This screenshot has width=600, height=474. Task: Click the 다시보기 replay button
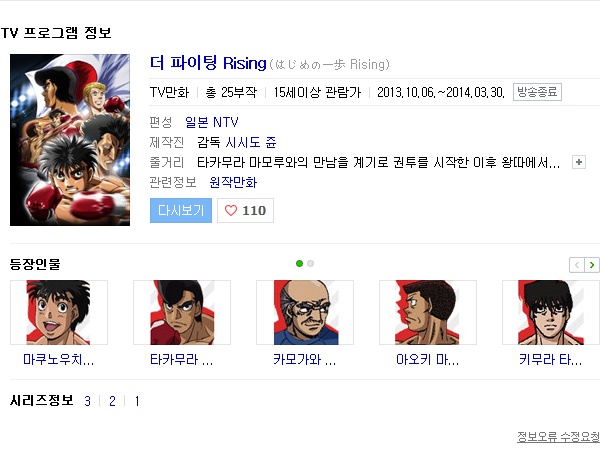pyautogui.click(x=181, y=210)
